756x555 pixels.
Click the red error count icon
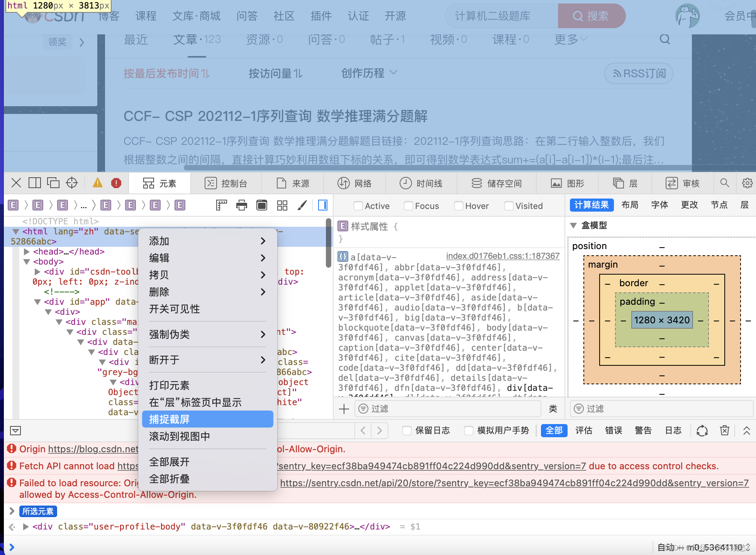point(116,183)
